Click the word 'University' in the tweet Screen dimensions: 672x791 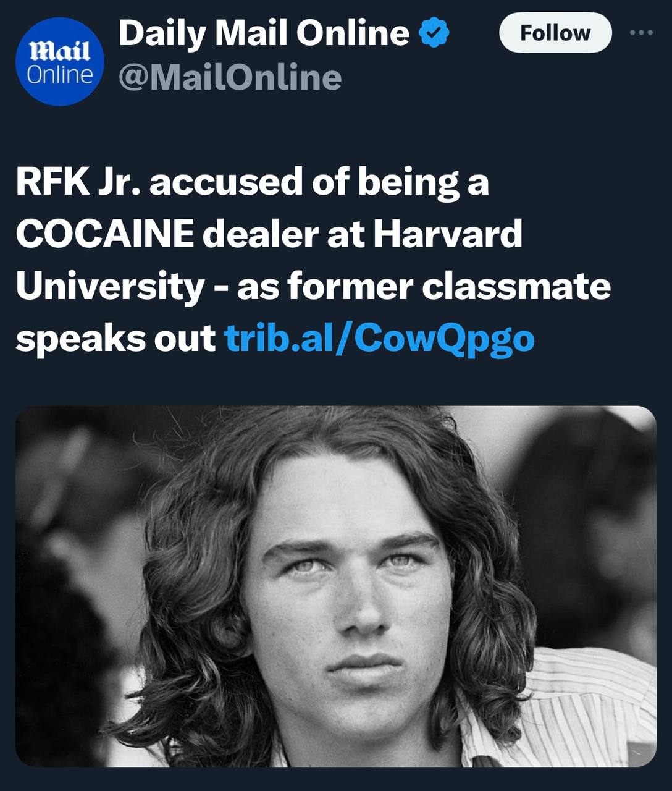coord(110,287)
